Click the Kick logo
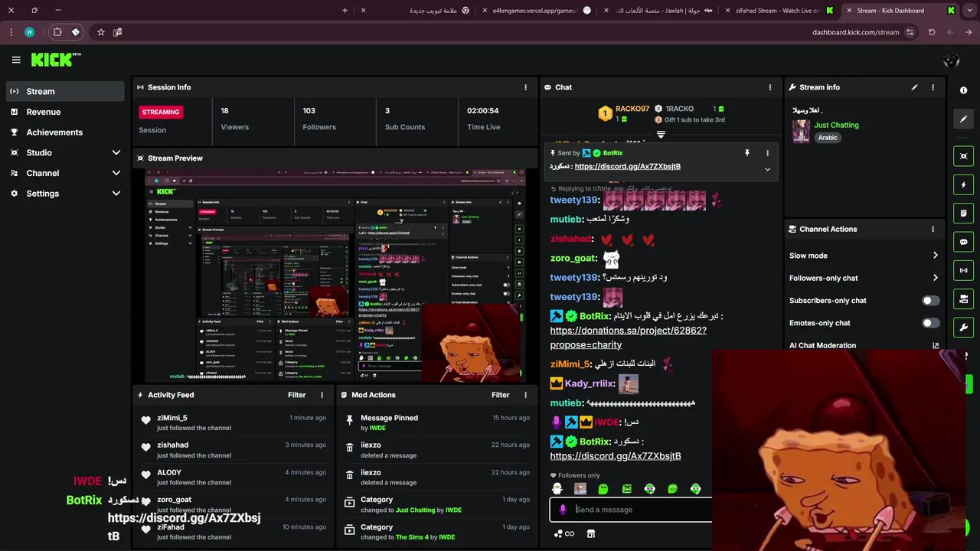This screenshot has width=980, height=551. [56, 59]
